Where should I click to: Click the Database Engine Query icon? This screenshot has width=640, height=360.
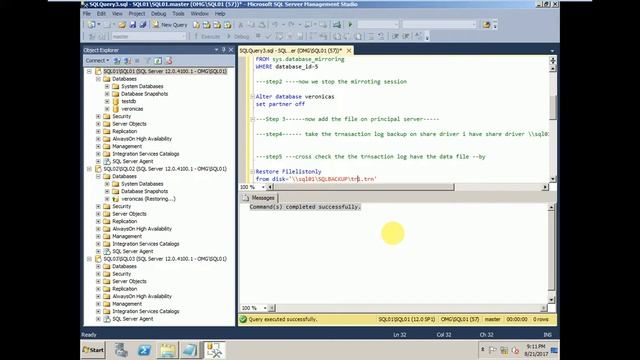(x=196, y=25)
